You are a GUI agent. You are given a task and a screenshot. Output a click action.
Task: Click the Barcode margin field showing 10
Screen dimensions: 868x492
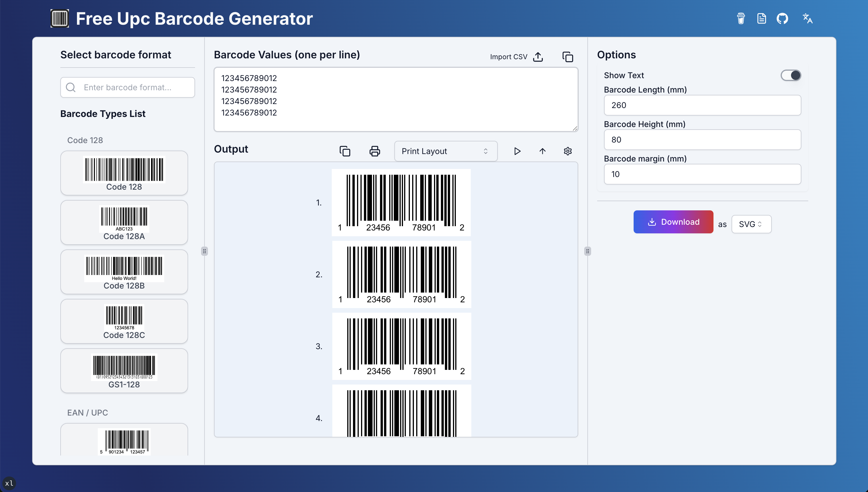[x=702, y=174]
